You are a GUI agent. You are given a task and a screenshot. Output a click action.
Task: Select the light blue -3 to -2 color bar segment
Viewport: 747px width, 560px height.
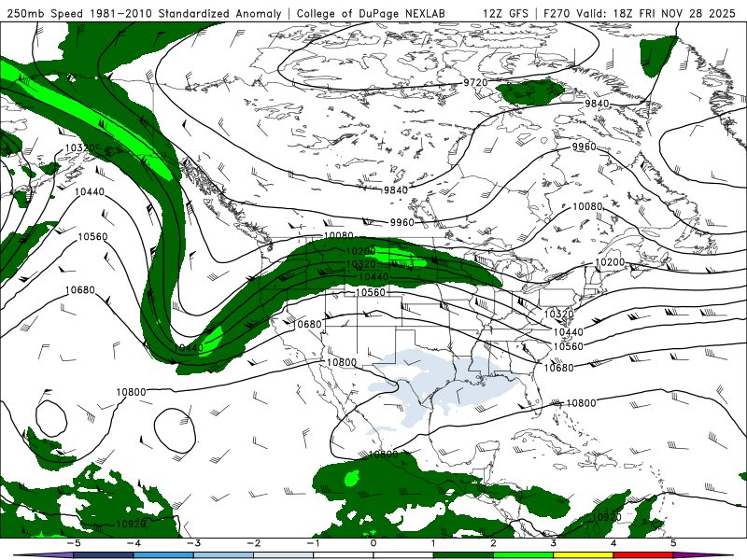223,555
